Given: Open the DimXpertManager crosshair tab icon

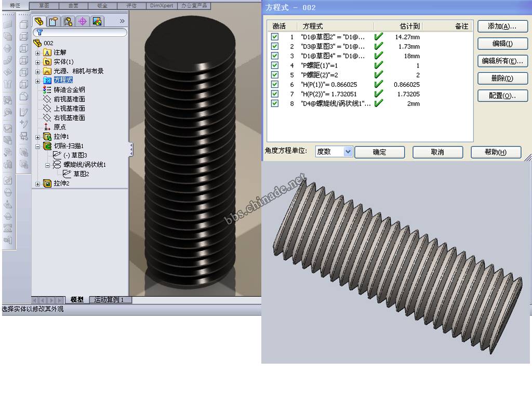Looking at the screenshot, I should [83, 21].
